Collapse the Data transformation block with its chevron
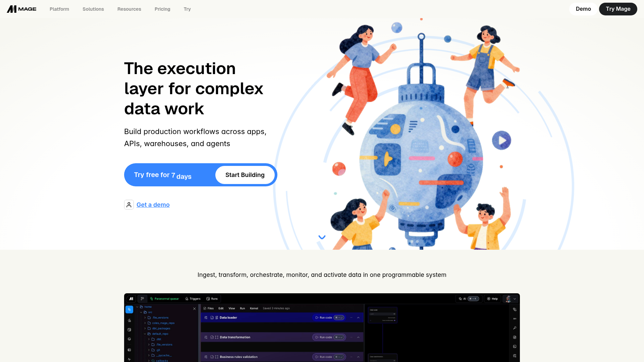The height and width of the screenshot is (362, 644). (x=358, y=338)
